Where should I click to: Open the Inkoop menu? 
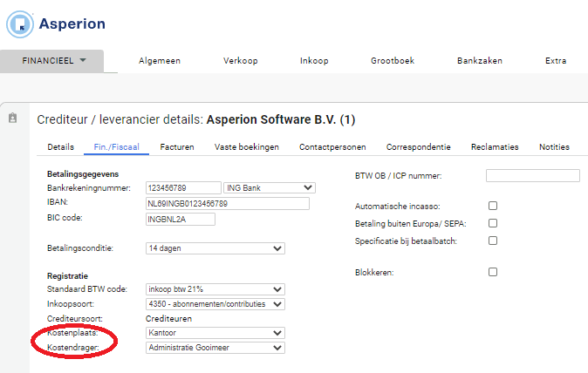[x=314, y=61]
